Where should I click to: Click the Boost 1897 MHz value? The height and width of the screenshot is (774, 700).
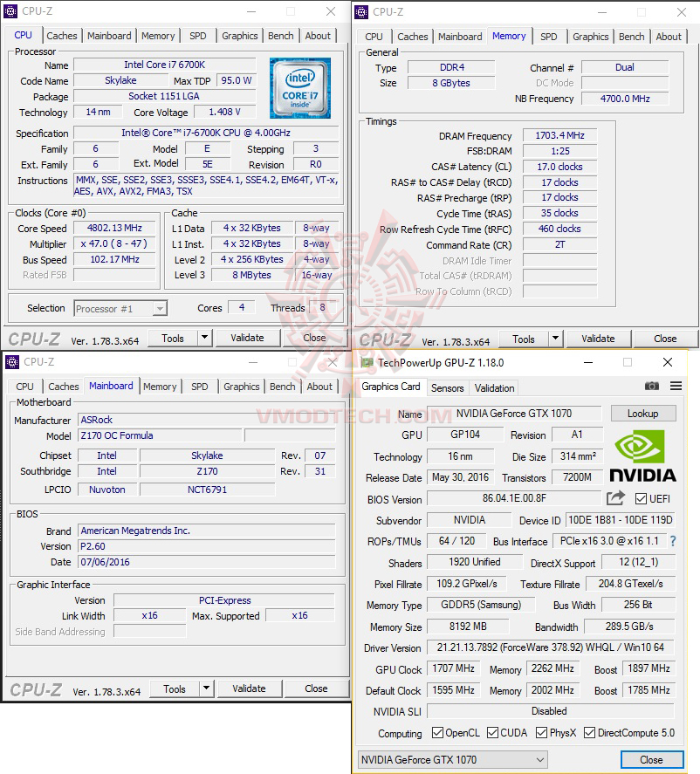[x=649, y=668]
